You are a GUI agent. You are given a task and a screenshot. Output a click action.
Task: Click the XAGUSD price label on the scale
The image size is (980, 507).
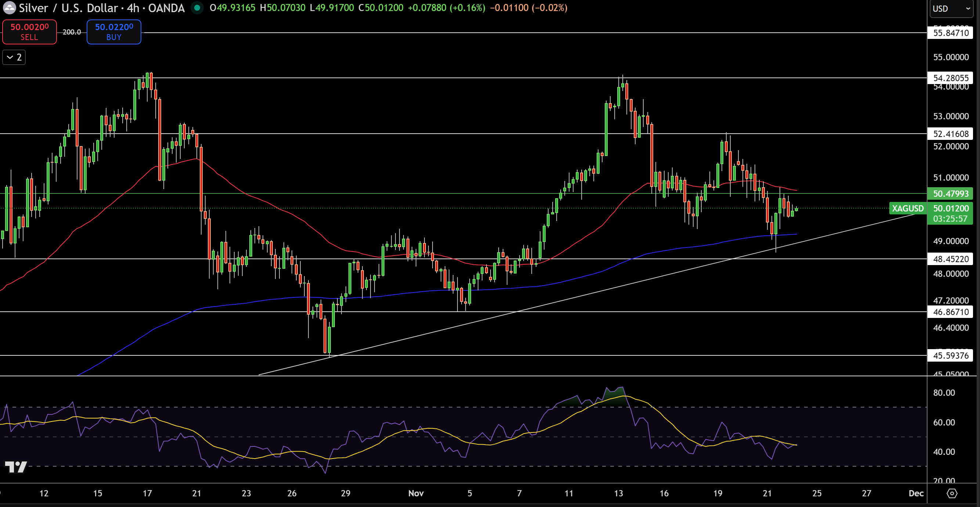[908, 209]
